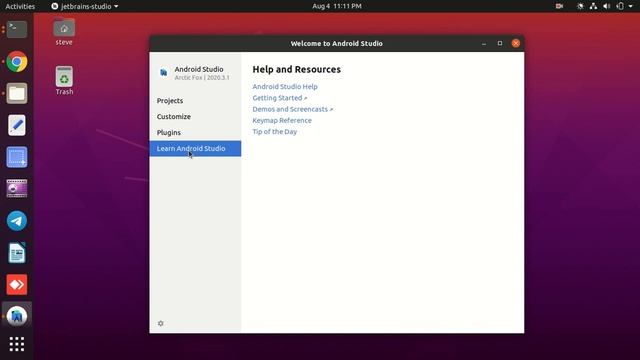This screenshot has height=360, width=640.
Task: Open the Files manager in dock
Action: (x=17, y=93)
